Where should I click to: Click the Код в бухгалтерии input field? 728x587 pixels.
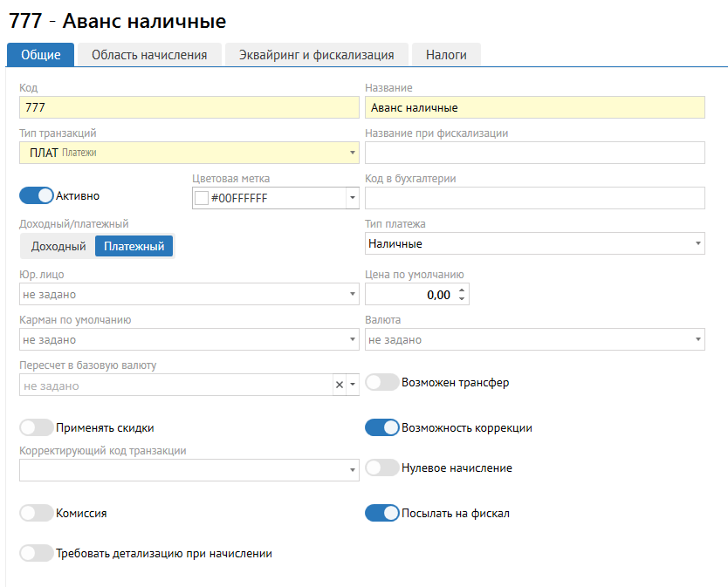[x=534, y=198]
